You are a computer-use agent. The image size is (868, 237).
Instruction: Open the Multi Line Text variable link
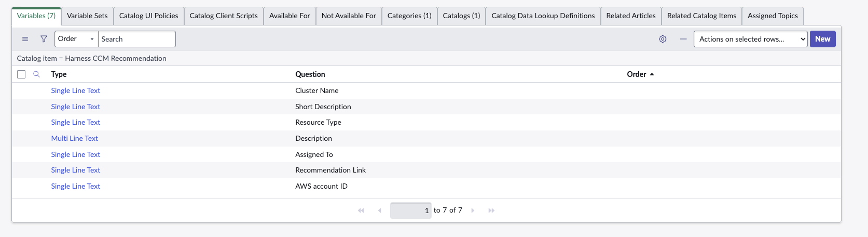point(75,138)
